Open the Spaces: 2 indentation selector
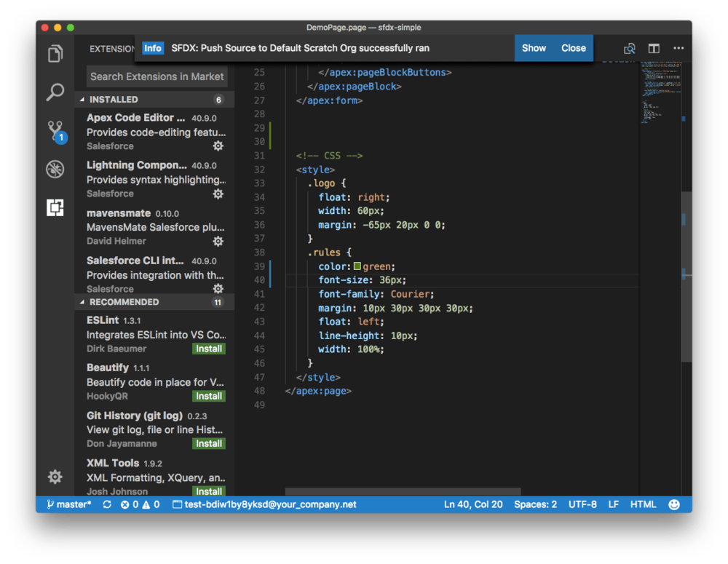 click(535, 504)
